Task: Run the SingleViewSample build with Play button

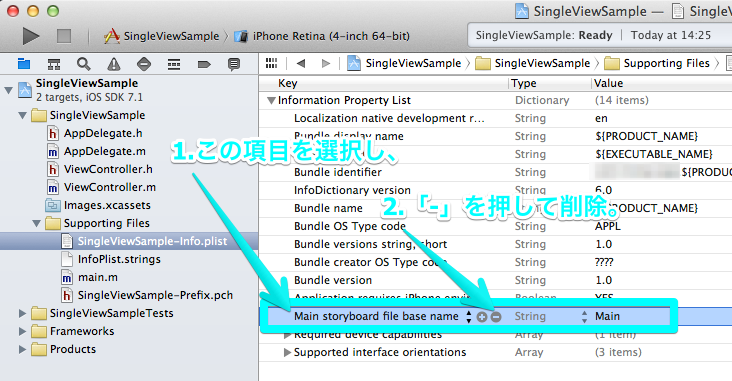Action: tap(31, 36)
